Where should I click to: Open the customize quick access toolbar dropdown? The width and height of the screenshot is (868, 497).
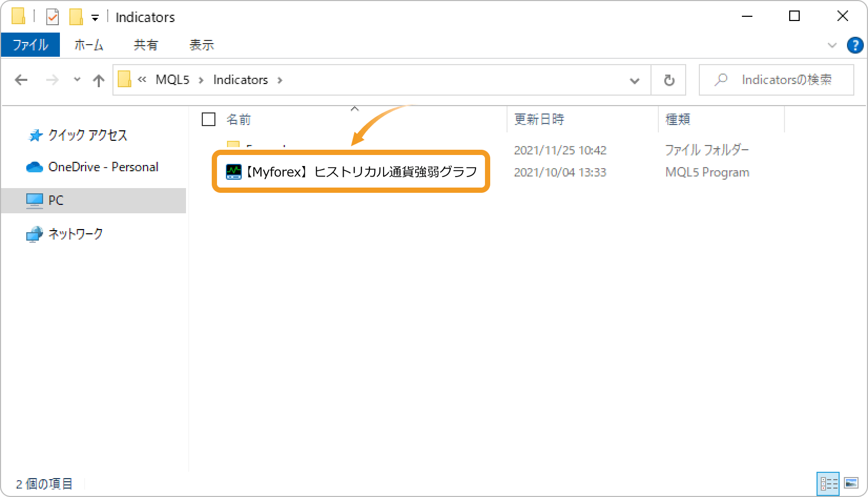tap(95, 18)
